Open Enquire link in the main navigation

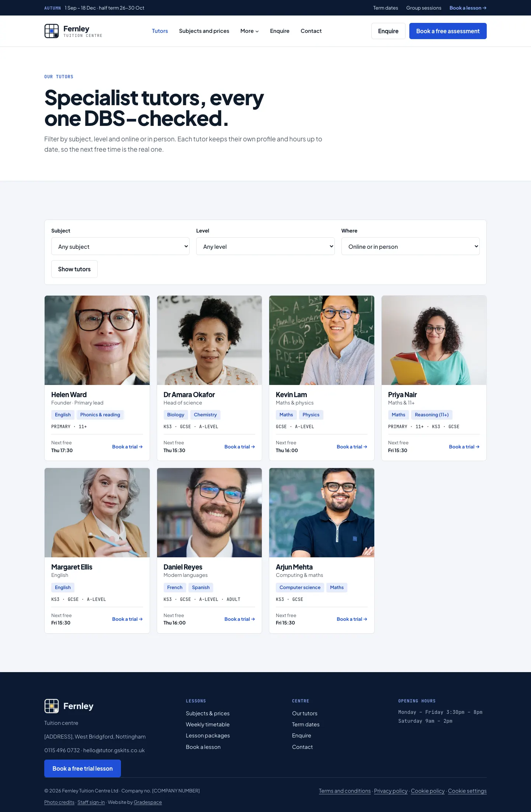(x=280, y=31)
